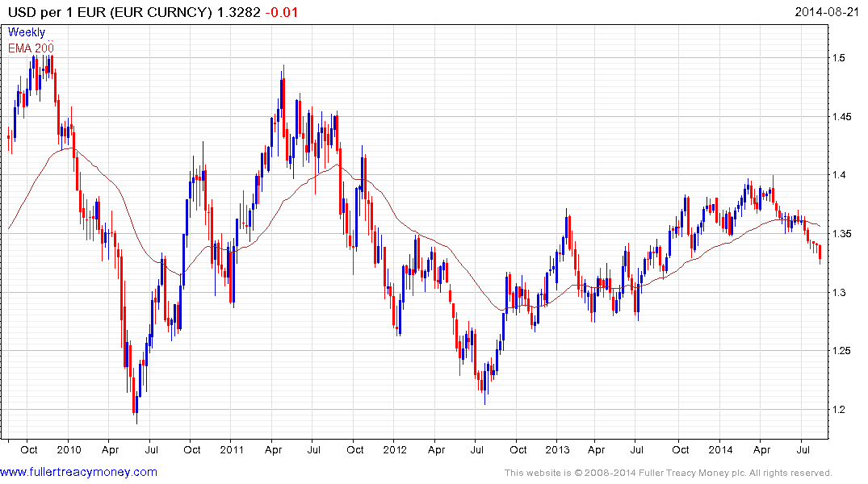Click the 2011 year label on time axis
The image size is (868, 484).
pos(232,449)
